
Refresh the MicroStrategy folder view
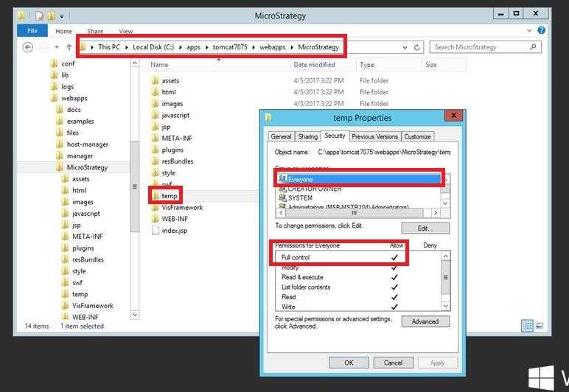pos(417,47)
